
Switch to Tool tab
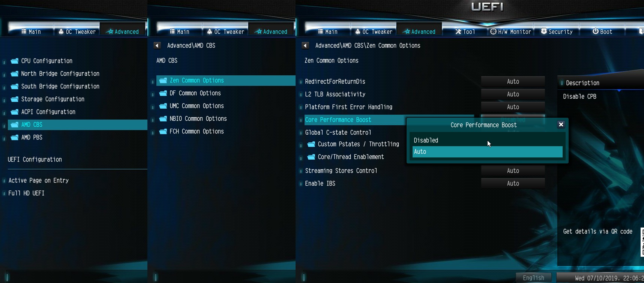pos(465,31)
